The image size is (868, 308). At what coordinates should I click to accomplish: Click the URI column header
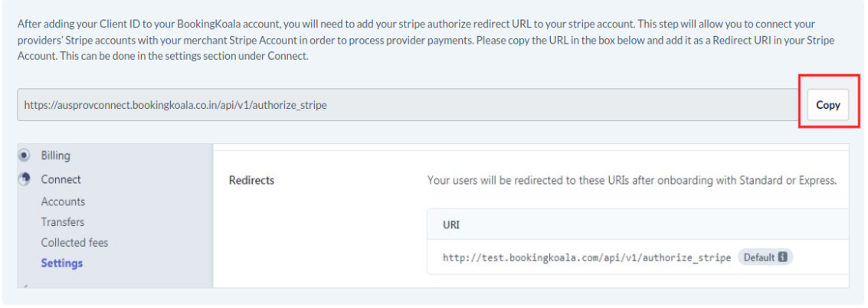[450, 225]
